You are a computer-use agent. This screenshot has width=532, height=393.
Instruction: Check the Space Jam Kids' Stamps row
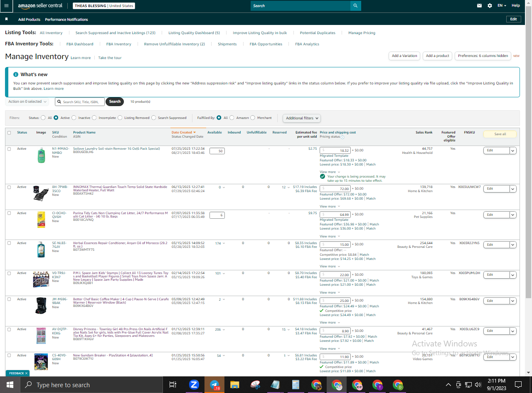pos(9,273)
